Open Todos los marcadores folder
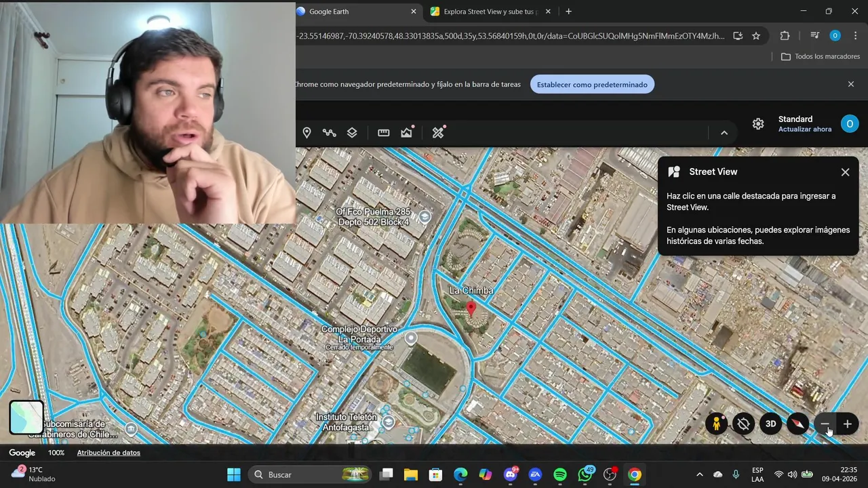The image size is (868, 488). [x=821, y=56]
